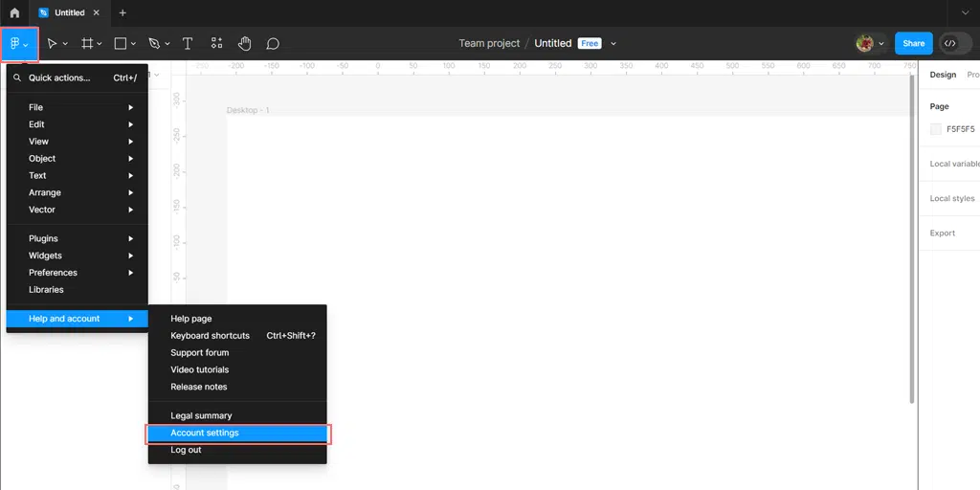Choose Keyboard shortcuts entry
The image size is (980, 490).
(x=237, y=336)
